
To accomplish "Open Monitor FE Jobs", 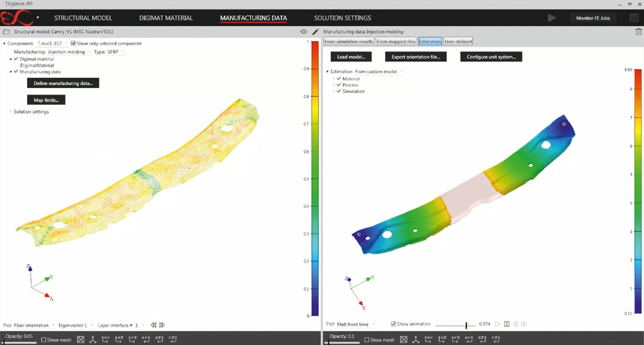I will pyautogui.click(x=593, y=18).
